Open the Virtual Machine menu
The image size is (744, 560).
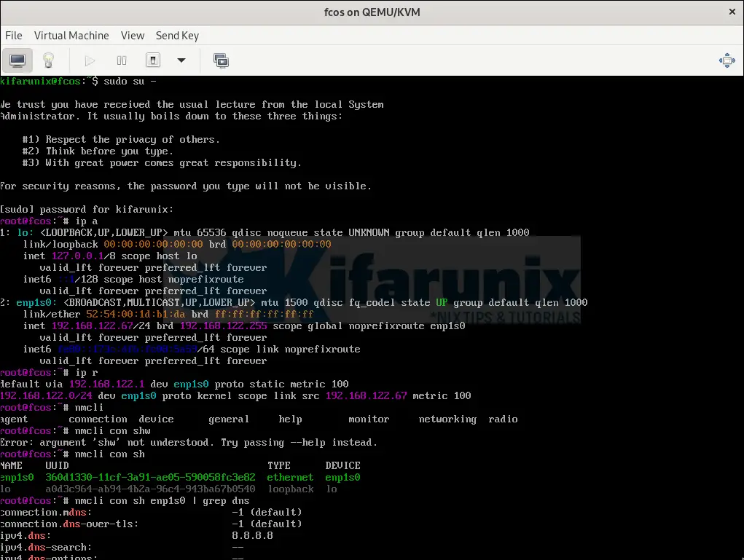71,36
